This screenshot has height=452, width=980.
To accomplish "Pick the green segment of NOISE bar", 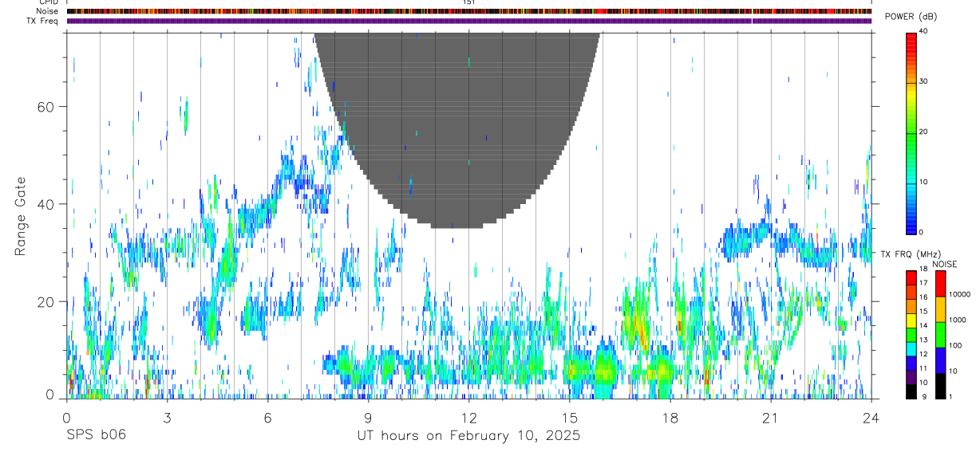I will tap(940, 335).
